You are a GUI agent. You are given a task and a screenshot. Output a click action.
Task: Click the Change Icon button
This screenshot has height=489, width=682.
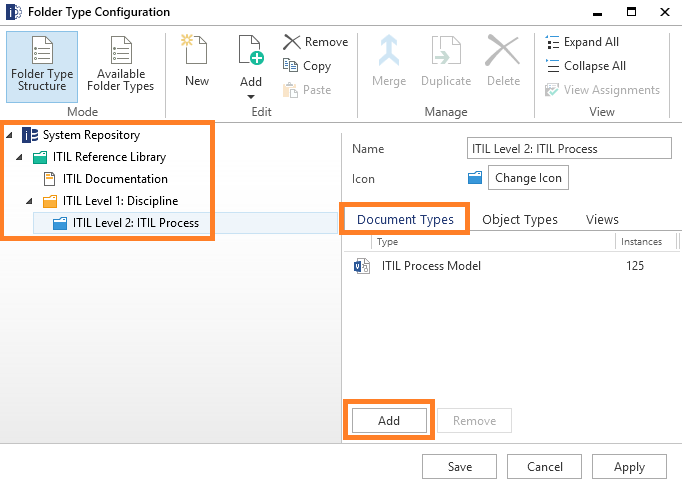(528, 178)
